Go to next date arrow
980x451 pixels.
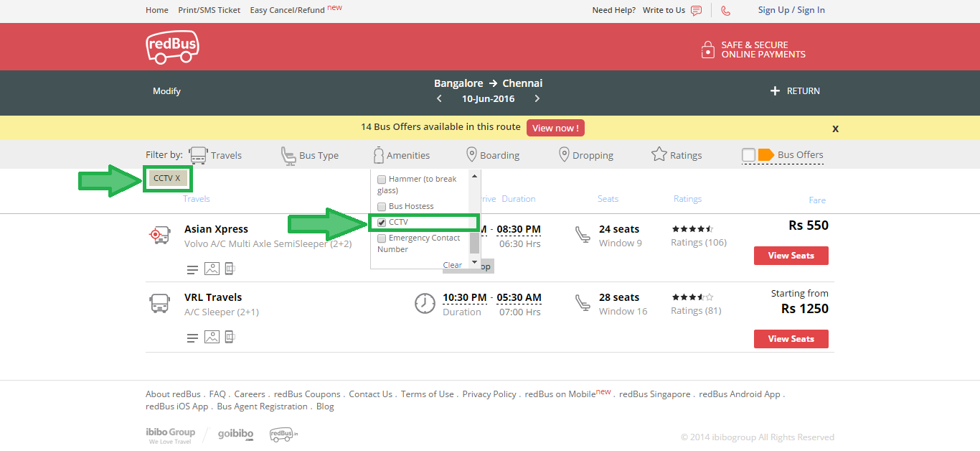click(x=537, y=99)
